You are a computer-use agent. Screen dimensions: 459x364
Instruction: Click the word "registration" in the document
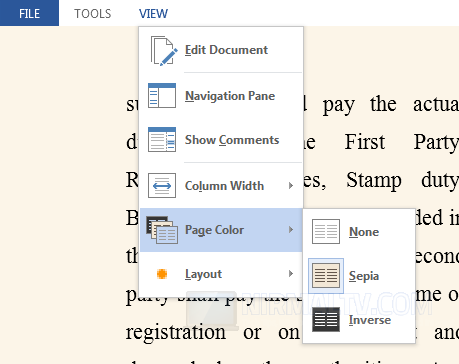176,332
